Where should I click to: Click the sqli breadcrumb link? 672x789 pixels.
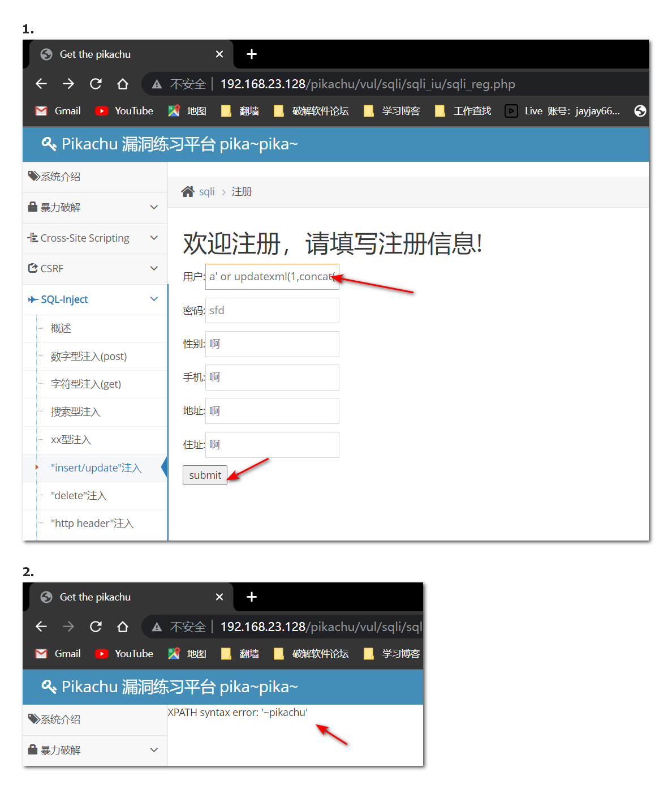point(207,192)
